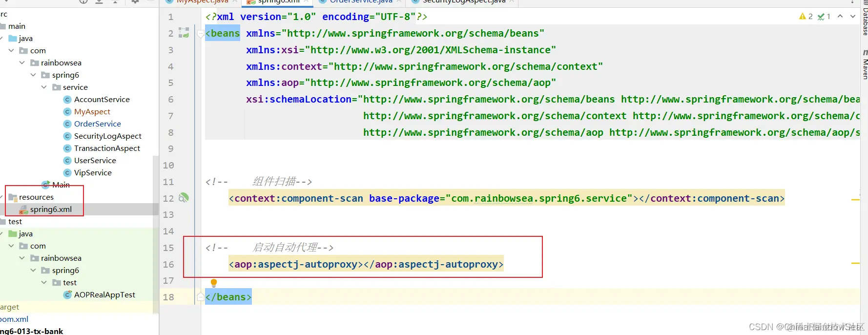Click the main folder icon
The image size is (868, 335).
[3, 26]
